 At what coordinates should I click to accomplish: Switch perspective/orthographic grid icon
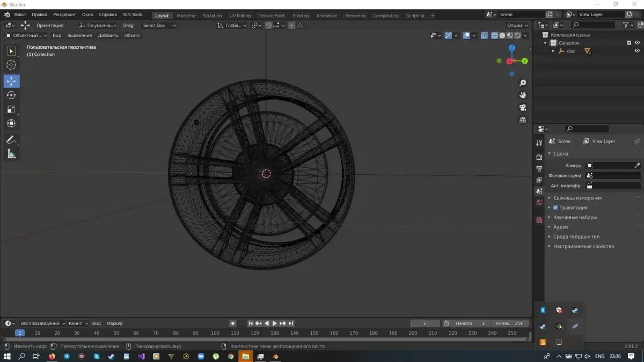click(x=523, y=120)
